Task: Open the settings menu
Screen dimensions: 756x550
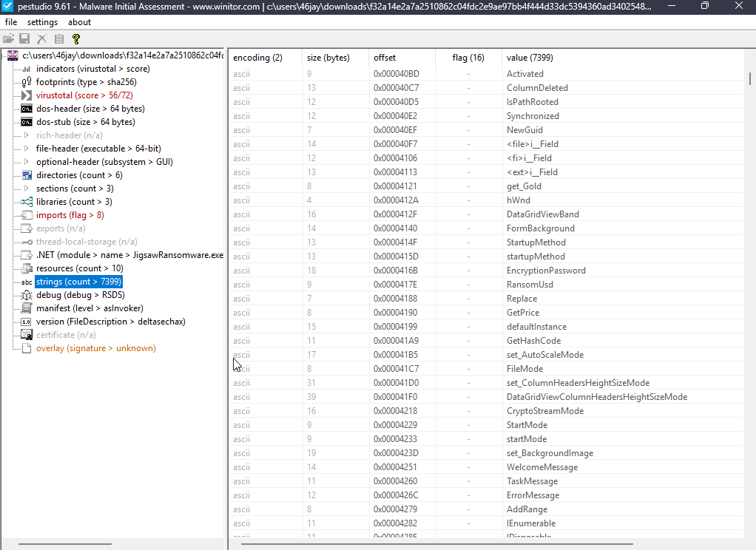Action: tap(42, 22)
